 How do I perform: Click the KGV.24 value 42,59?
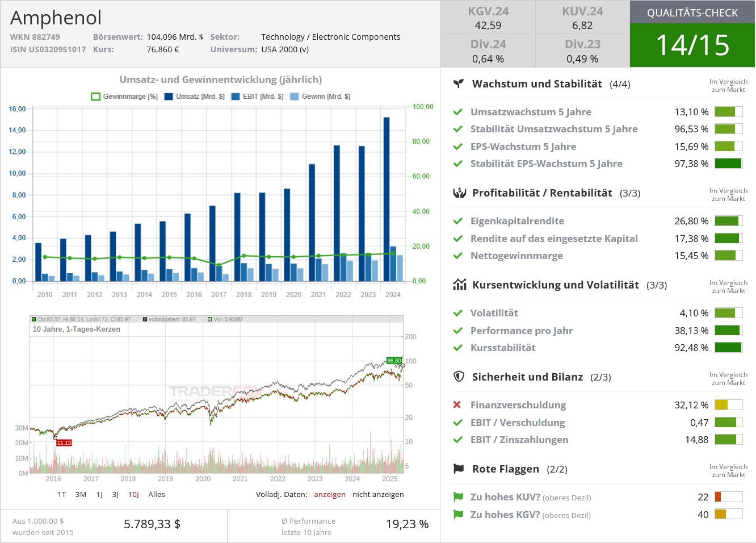[488, 26]
